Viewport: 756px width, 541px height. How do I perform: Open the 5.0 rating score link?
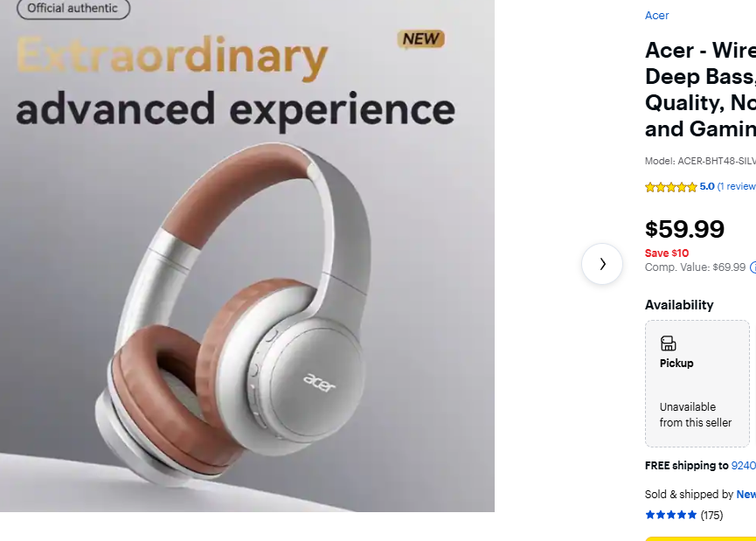click(707, 187)
